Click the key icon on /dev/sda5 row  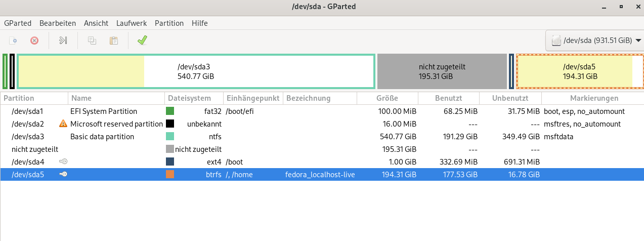click(x=63, y=175)
